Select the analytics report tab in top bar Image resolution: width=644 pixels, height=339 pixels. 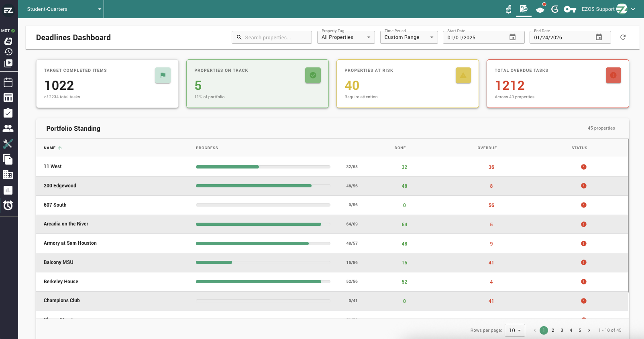coord(524,9)
